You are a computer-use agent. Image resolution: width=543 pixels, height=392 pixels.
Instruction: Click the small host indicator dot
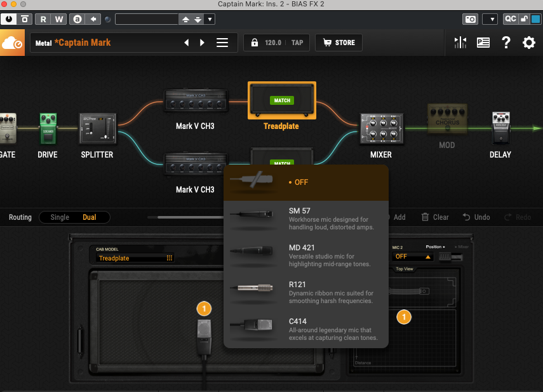click(x=108, y=20)
